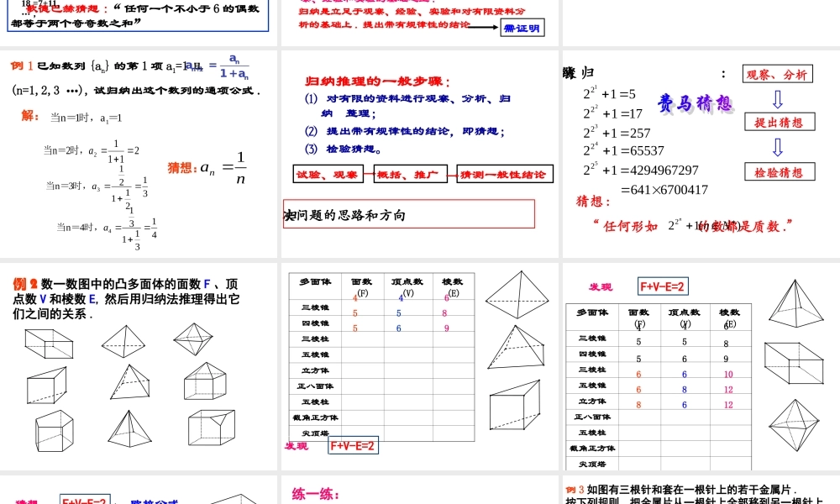This screenshot has width=840, height=504.
Task: Click the cuboid drawing in the right table slide
Action: (x=794, y=363)
